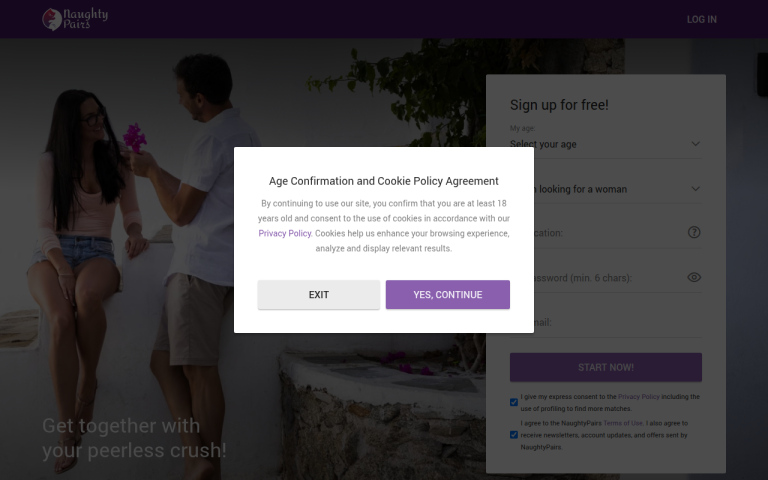Viewport: 768px width, 480px height.
Task: Click the chevron beside 'Select your age'
Action: click(x=695, y=144)
